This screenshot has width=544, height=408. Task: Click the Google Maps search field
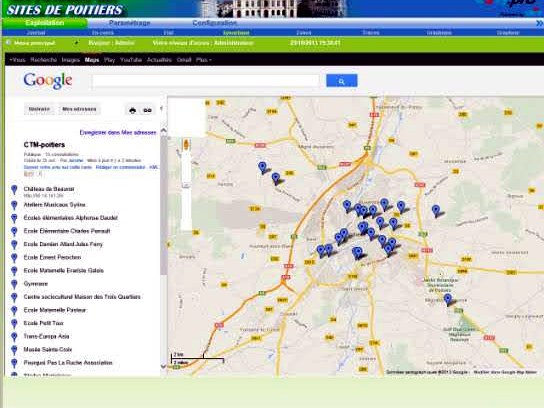pyautogui.click(x=206, y=81)
